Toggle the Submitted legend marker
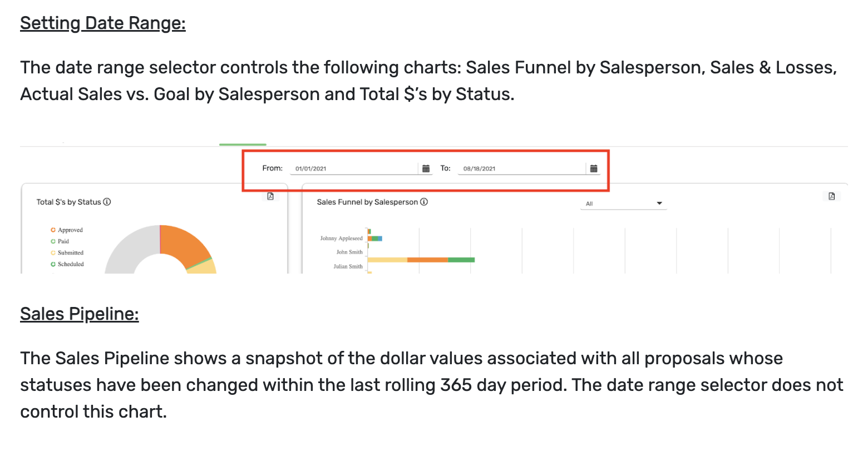868x456 pixels. [x=53, y=252]
